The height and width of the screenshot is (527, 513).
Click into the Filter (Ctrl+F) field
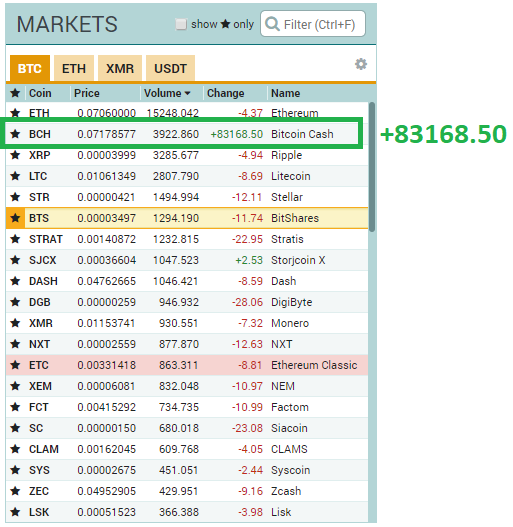coord(313,24)
